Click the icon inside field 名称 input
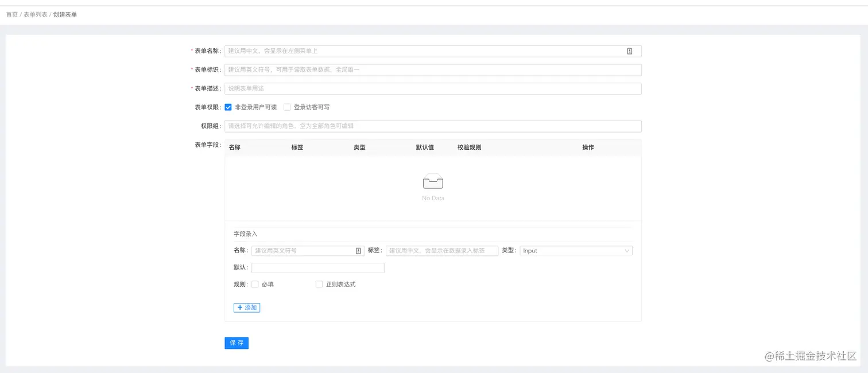The image size is (868, 373). (358, 251)
